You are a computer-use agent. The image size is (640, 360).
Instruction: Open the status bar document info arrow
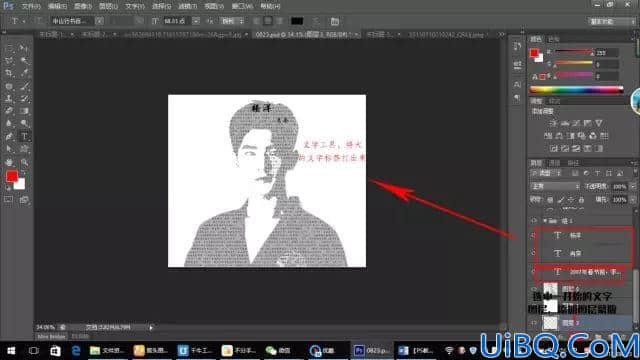click(x=151, y=327)
